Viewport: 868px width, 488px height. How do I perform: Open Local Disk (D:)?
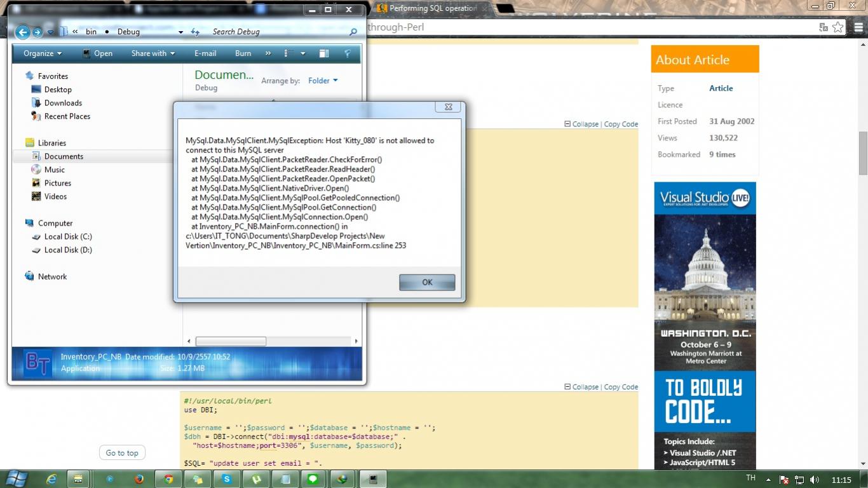(68, 250)
